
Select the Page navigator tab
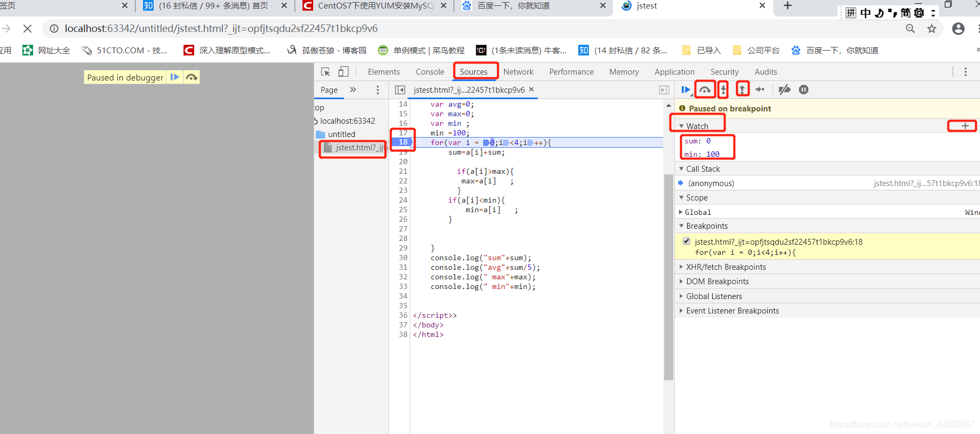(329, 90)
